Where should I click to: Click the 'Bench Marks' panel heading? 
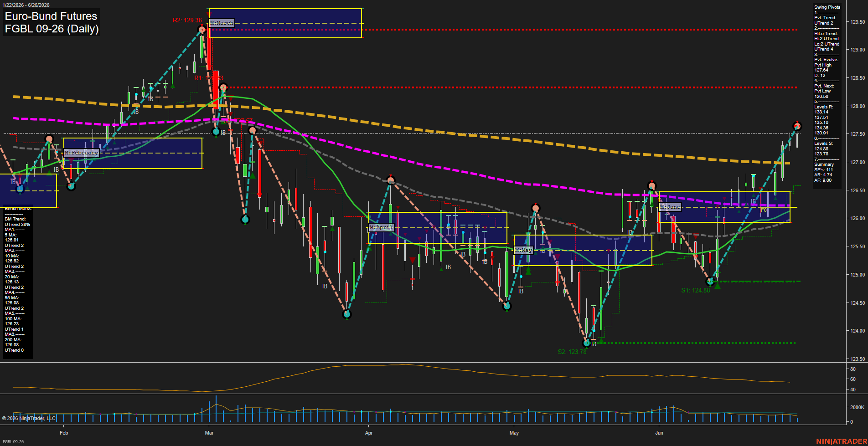pos(18,209)
